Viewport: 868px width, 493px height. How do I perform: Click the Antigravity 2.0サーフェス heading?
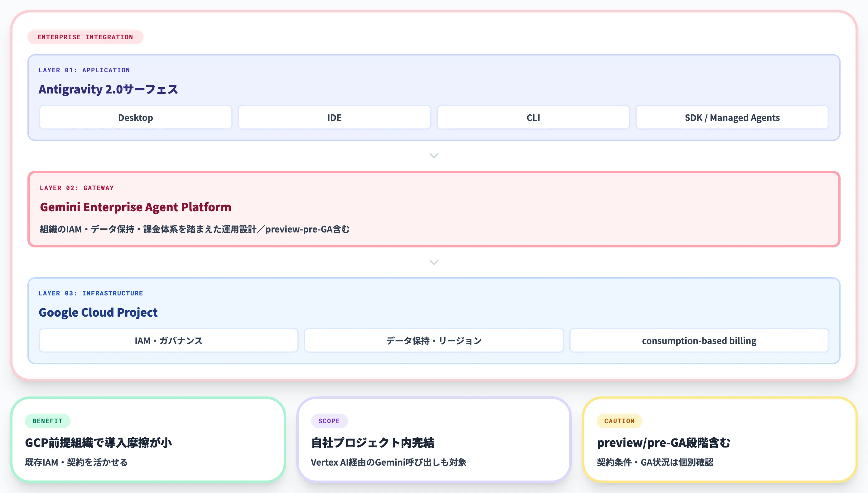(108, 89)
